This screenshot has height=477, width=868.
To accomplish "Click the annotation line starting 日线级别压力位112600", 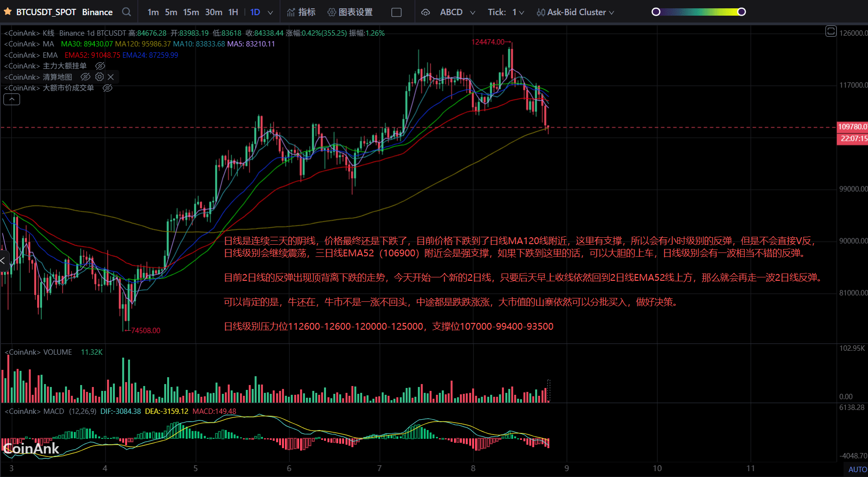I will click(389, 326).
